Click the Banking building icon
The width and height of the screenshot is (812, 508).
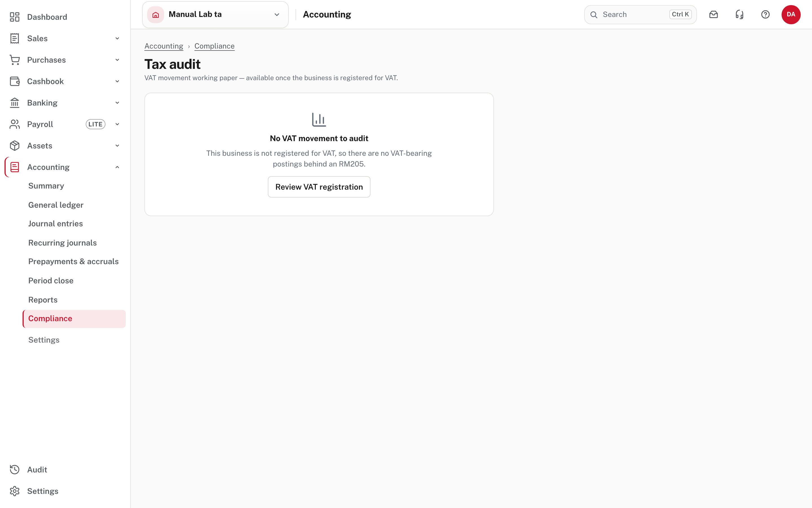click(x=14, y=103)
